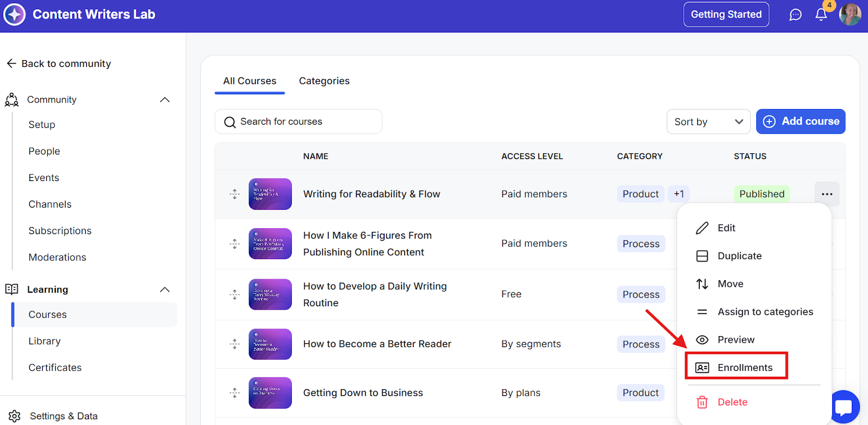Click the Add course button
The width and height of the screenshot is (868, 425).
800,121
